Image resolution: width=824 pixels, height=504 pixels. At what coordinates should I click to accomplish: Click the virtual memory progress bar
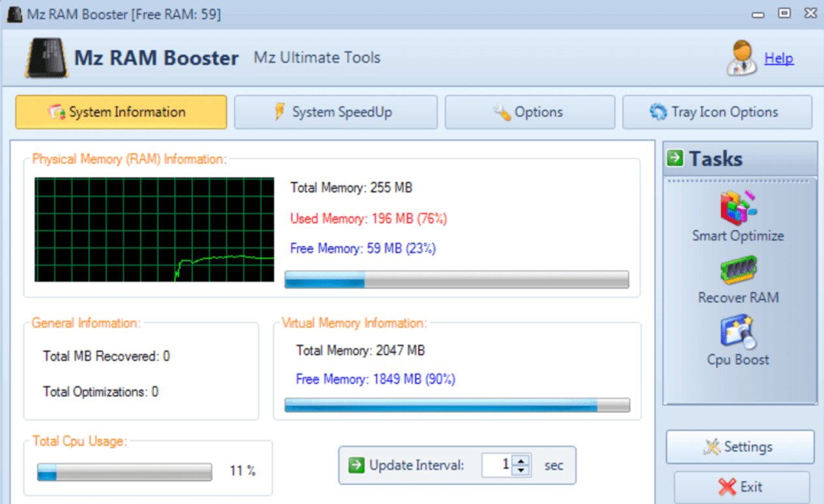tap(457, 405)
